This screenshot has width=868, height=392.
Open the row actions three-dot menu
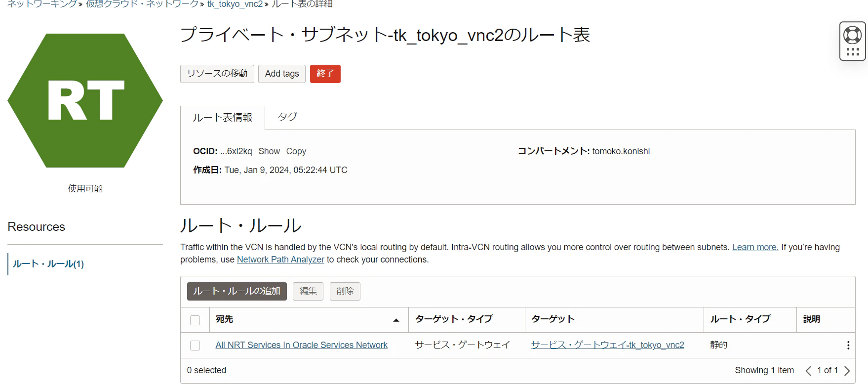pyautogui.click(x=848, y=346)
